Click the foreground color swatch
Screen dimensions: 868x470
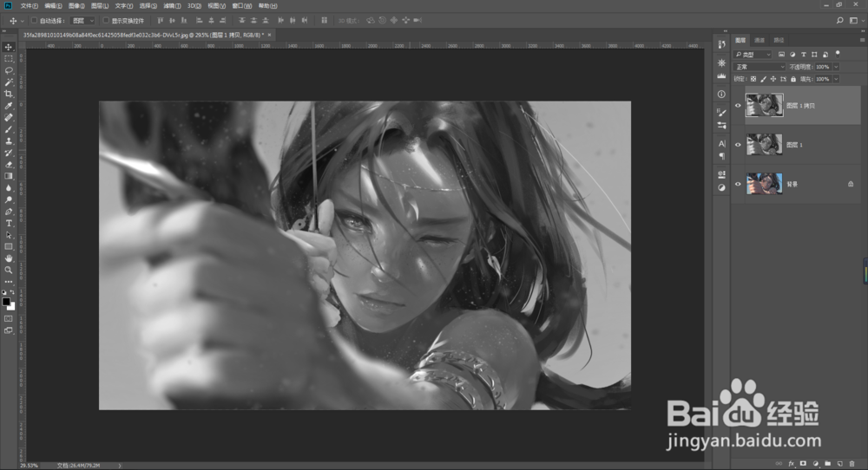[x=6, y=302]
